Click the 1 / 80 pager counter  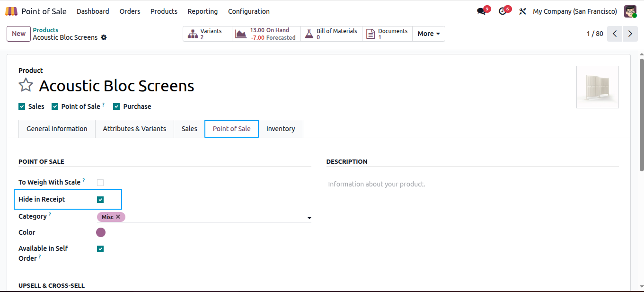tap(595, 34)
